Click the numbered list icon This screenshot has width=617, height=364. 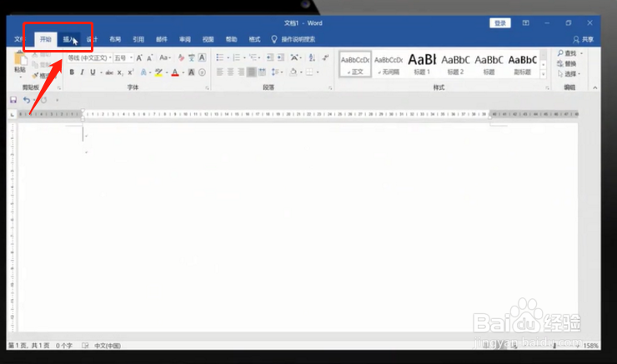[236, 57]
